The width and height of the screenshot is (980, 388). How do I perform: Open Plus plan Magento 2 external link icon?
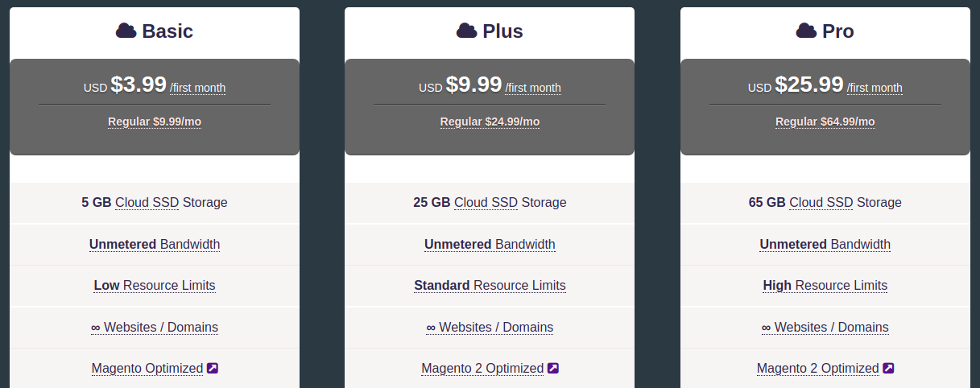click(x=553, y=368)
